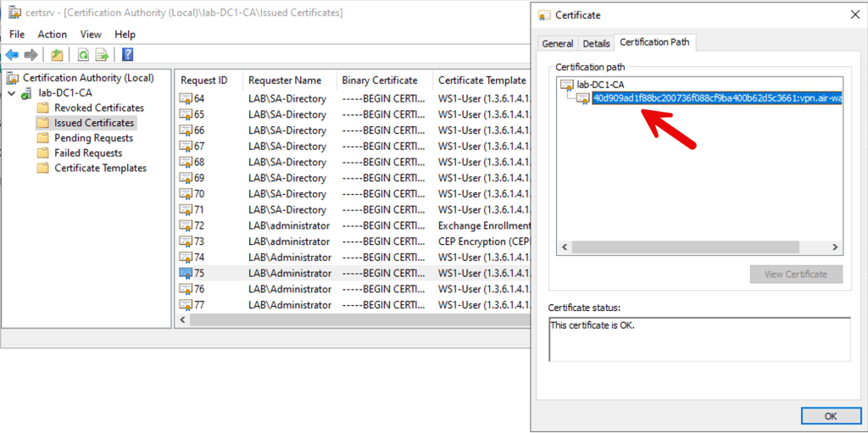Click the OK button in Certificate dialog

point(830,416)
